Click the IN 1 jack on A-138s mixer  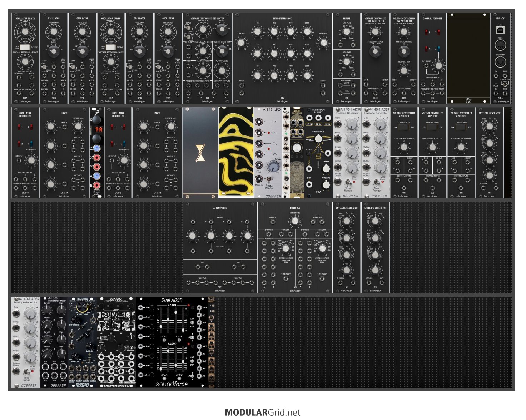tap(45, 366)
